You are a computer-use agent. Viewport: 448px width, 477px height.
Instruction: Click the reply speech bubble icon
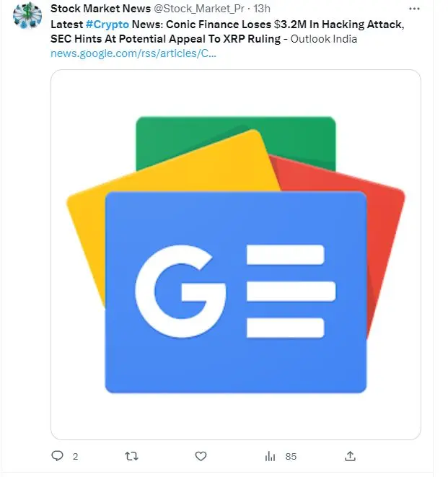click(58, 456)
